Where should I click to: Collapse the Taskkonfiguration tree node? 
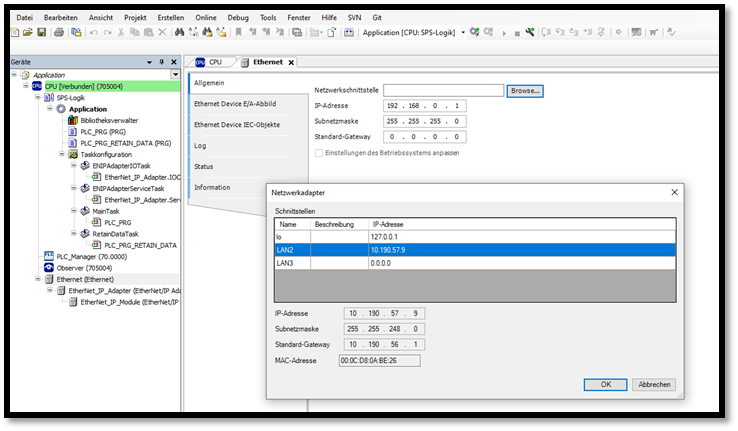(61, 154)
